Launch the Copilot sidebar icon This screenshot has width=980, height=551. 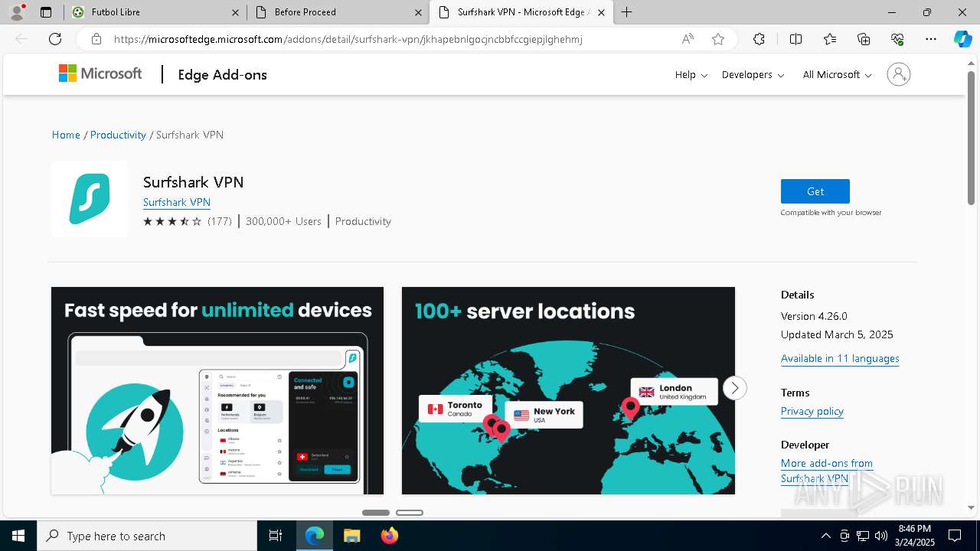(962, 39)
